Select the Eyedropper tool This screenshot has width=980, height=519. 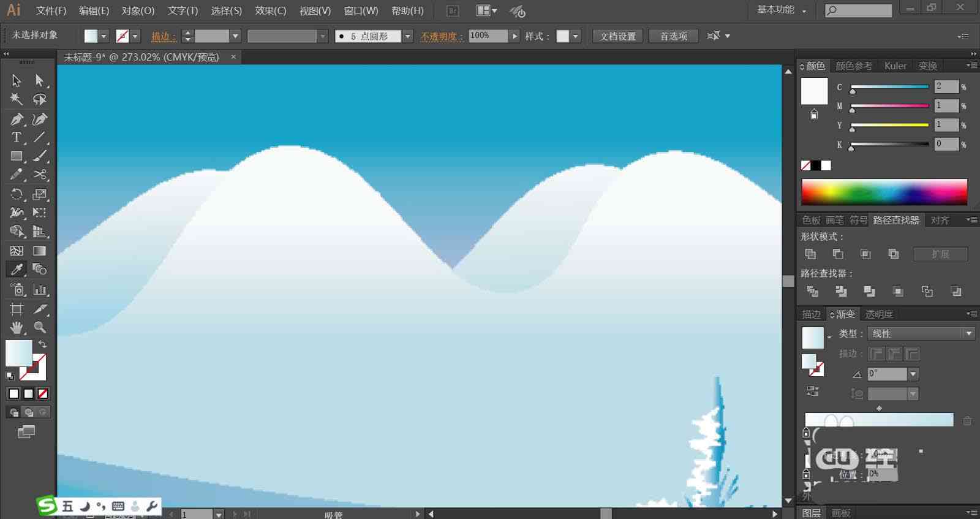[x=17, y=269]
